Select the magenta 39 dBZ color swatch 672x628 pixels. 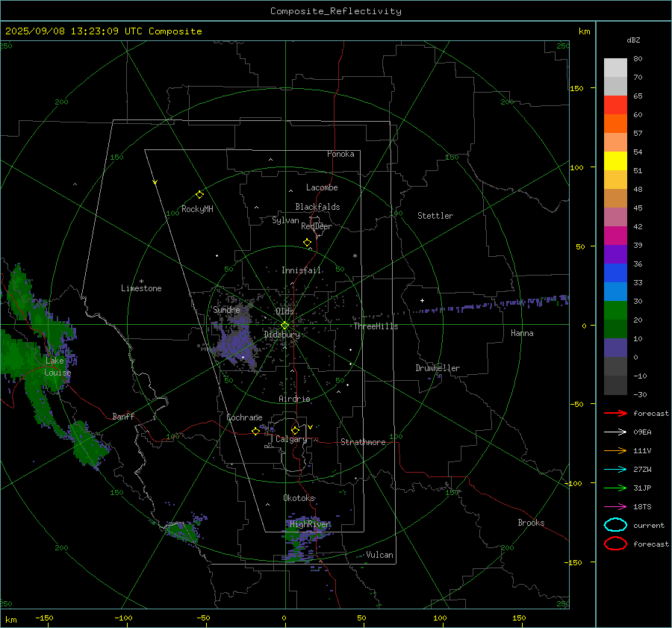click(x=615, y=235)
